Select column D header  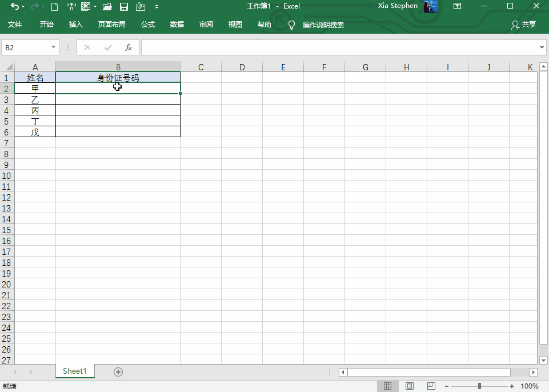pos(242,67)
